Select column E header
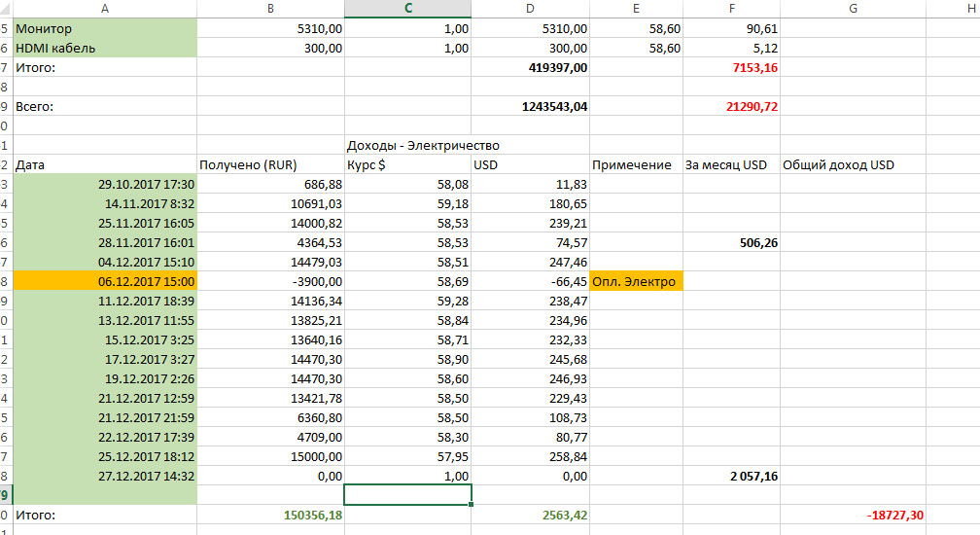This screenshot has height=535, width=980. 636,9
